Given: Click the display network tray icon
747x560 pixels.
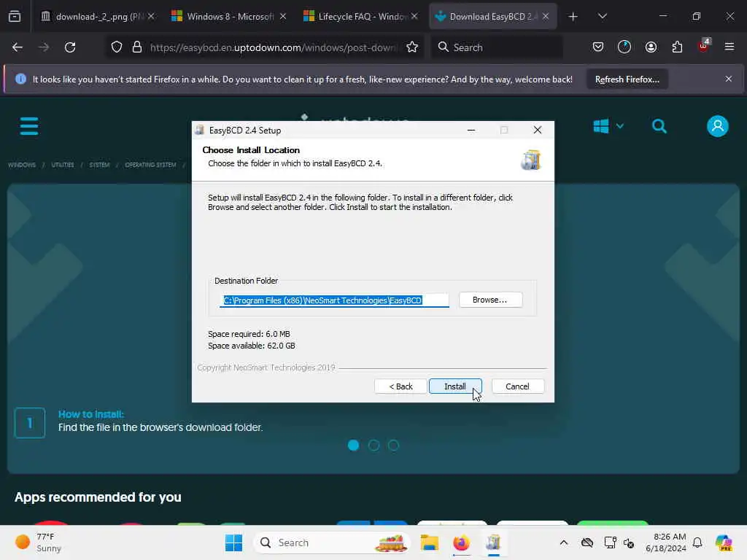Looking at the screenshot, I should coord(610,542).
